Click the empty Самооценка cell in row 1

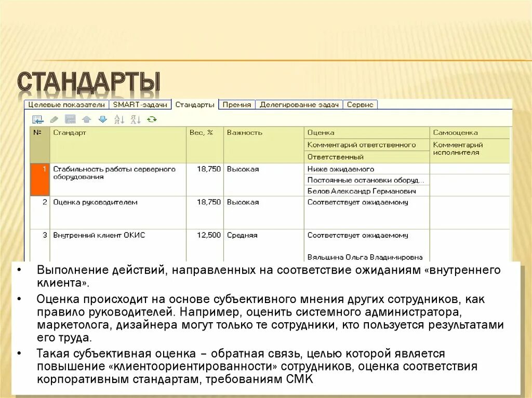tap(470, 169)
